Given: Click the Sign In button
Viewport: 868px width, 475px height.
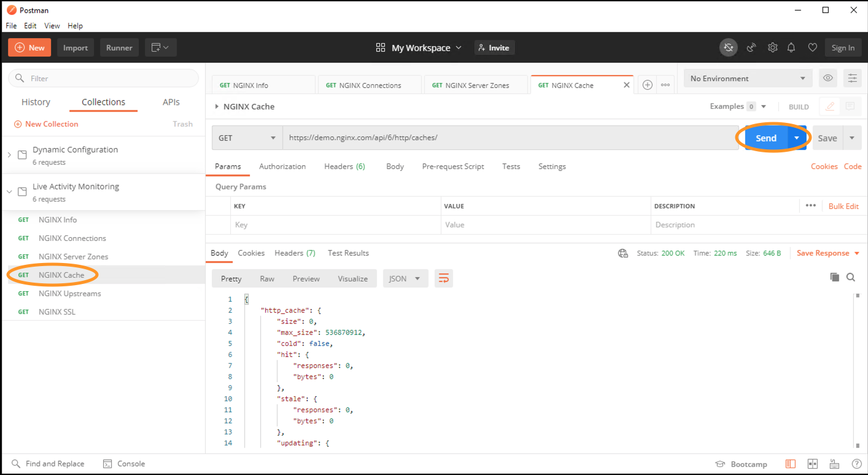Looking at the screenshot, I should click(x=843, y=47).
